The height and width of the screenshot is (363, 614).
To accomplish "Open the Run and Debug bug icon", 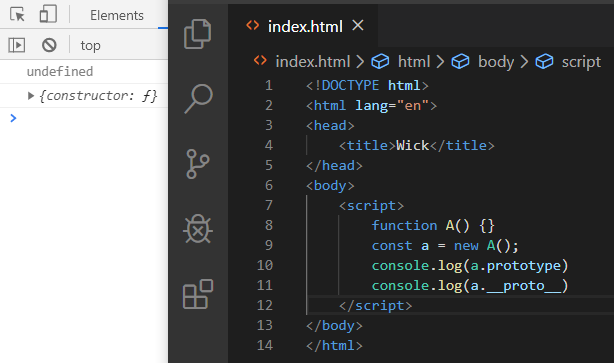I will (x=198, y=229).
